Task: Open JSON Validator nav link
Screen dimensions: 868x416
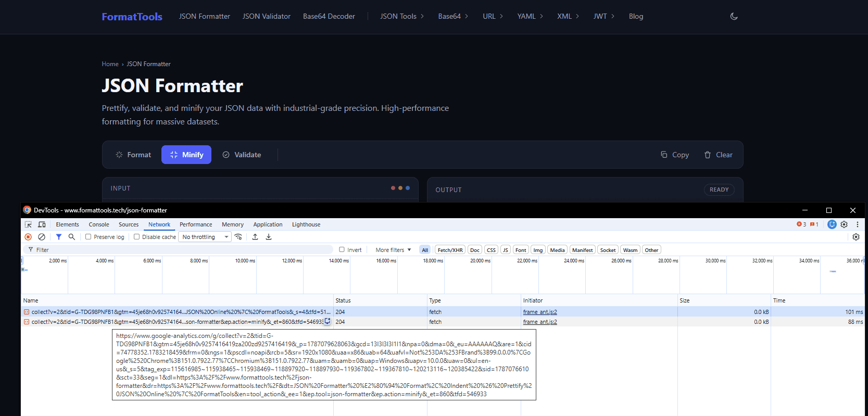Action: pos(267,16)
